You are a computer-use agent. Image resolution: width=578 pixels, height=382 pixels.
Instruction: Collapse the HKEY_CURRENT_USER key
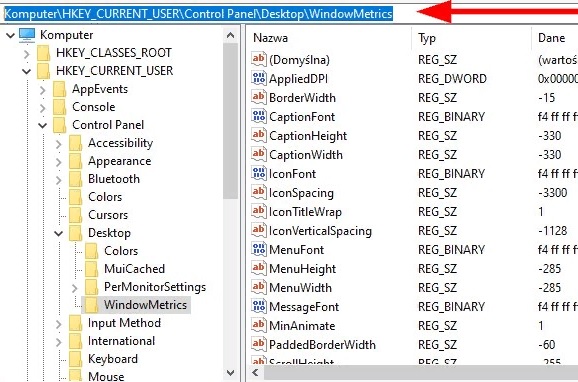point(27,71)
